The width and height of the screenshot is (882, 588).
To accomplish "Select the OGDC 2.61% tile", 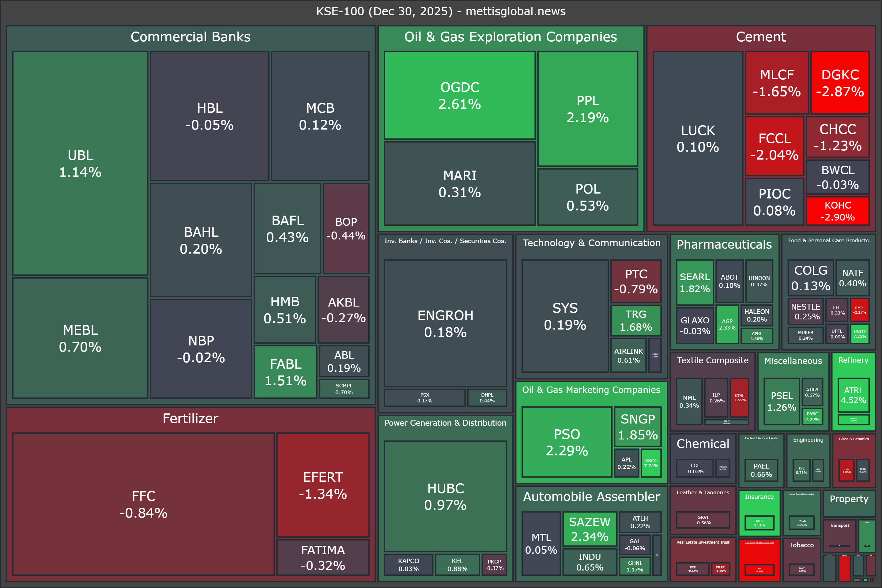I will click(x=459, y=95).
